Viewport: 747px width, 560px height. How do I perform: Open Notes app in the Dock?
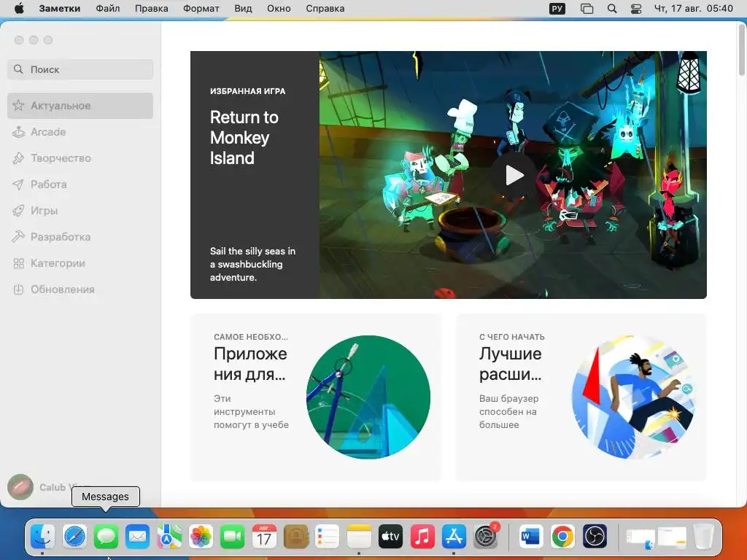coord(359,537)
